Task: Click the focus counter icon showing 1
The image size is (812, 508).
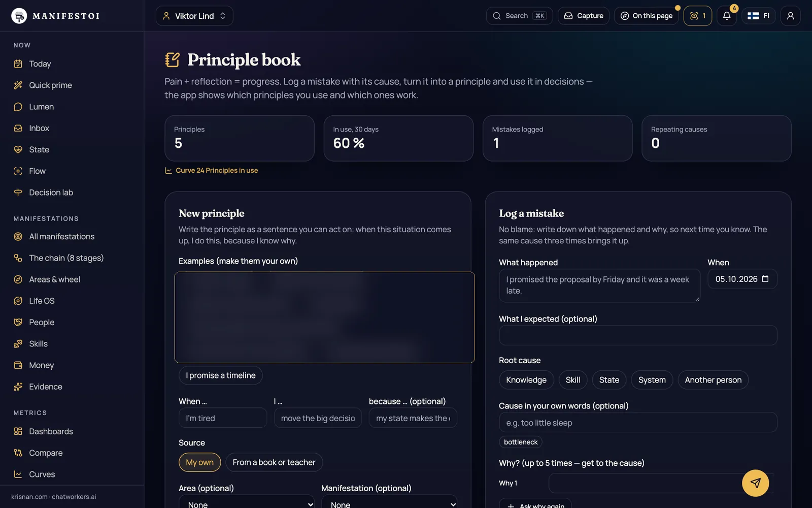Action: pyautogui.click(x=698, y=16)
